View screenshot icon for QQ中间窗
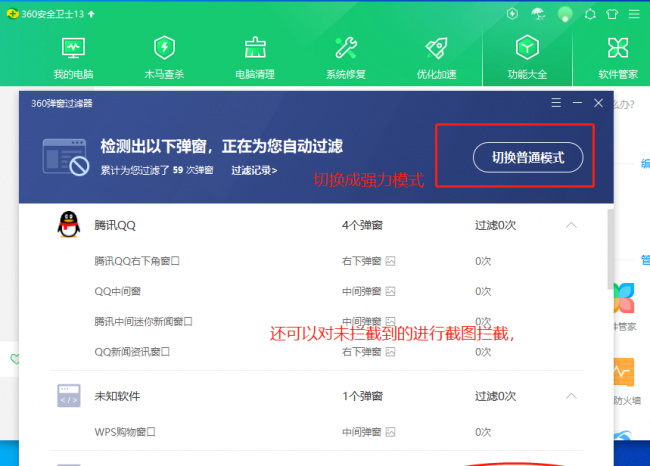The image size is (650, 466). click(390, 291)
